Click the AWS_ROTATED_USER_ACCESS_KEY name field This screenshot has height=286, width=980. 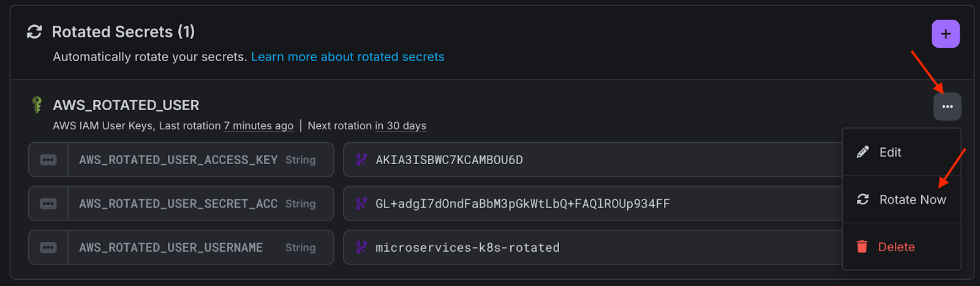click(200, 160)
